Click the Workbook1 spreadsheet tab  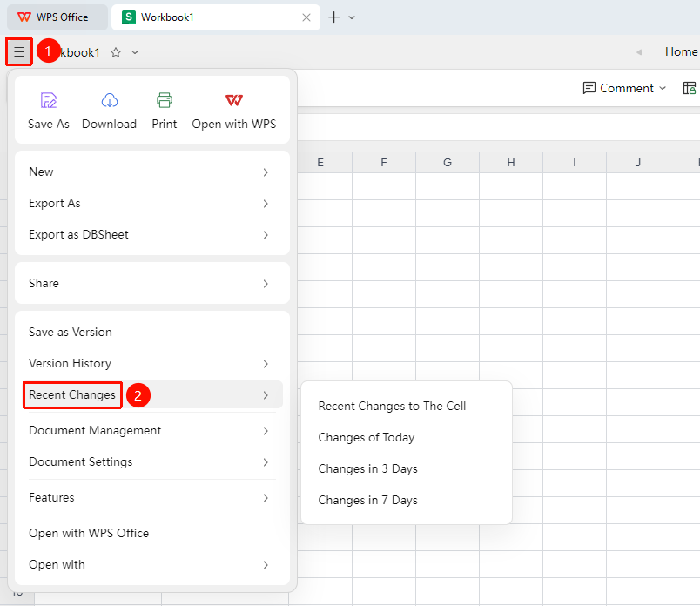[216, 17]
